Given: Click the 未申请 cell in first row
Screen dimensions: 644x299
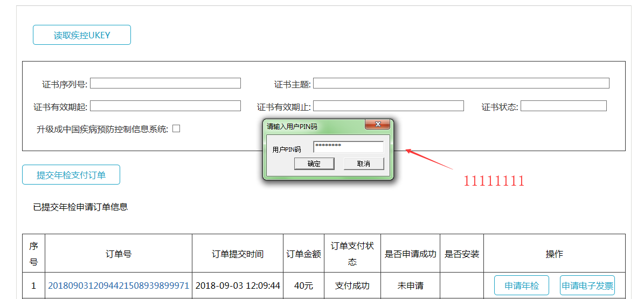Looking at the screenshot, I should (410, 286).
